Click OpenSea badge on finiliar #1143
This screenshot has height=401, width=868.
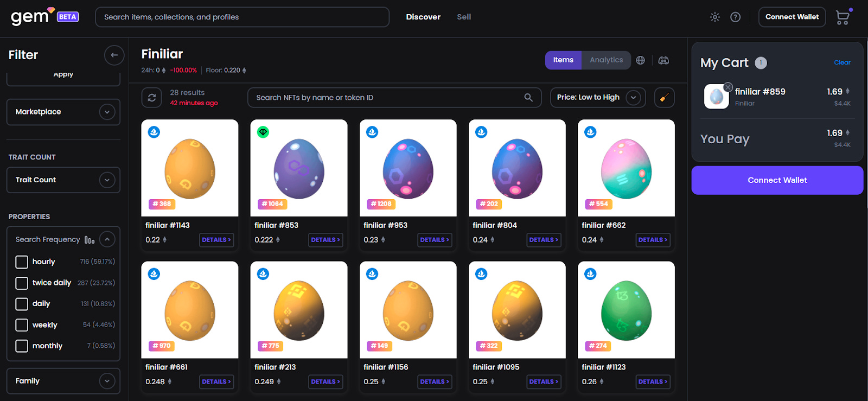154,132
